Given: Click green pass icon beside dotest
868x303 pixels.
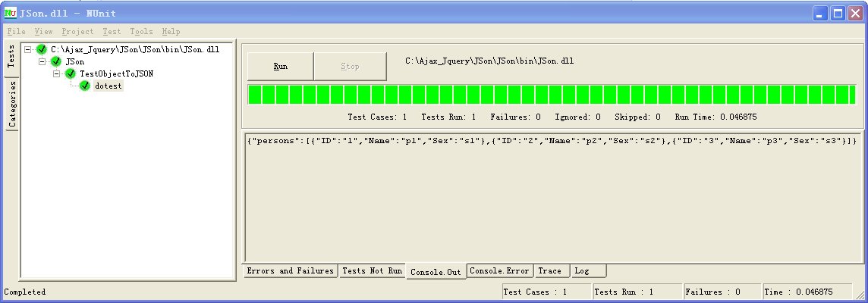Looking at the screenshot, I should pos(85,86).
